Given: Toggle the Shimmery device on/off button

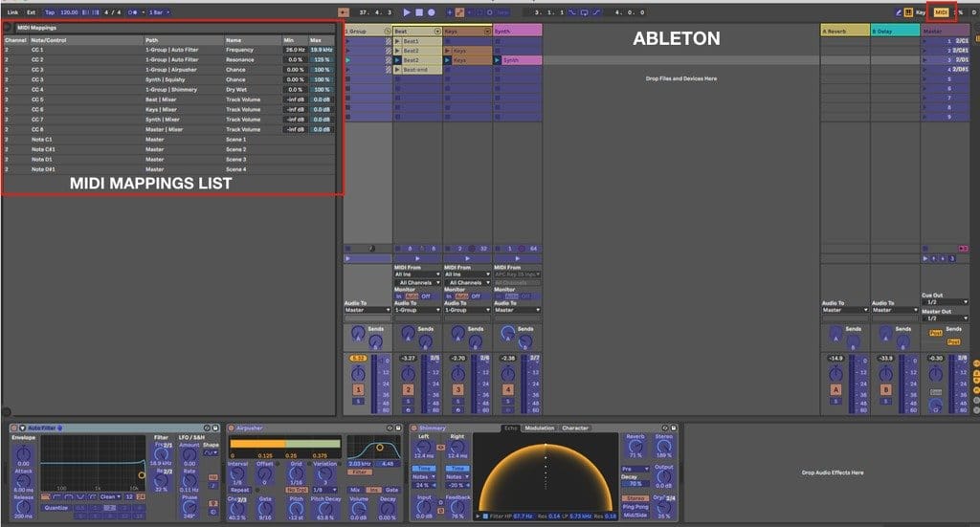Looking at the screenshot, I should tap(413, 428).
